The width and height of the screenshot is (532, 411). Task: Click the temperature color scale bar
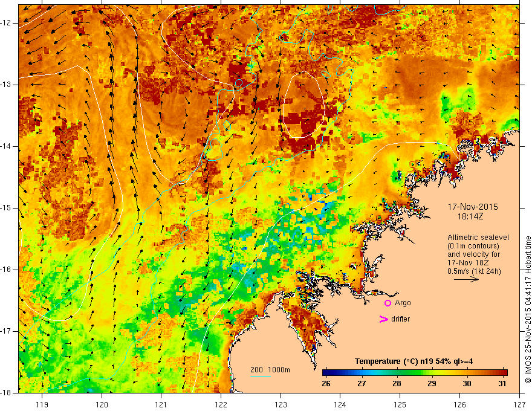415,372
